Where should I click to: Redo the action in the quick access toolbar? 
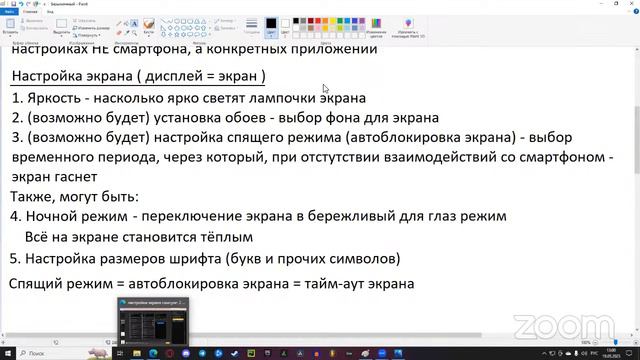[28, 4]
